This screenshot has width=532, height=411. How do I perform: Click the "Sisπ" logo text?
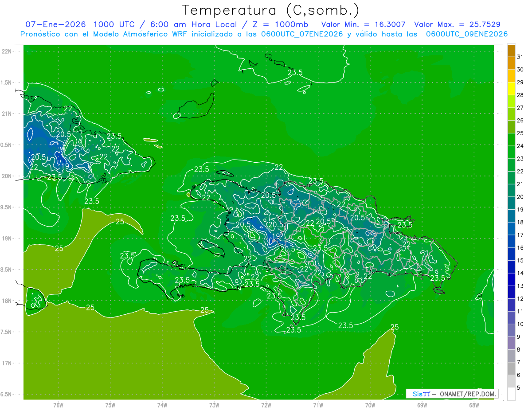tap(421, 394)
